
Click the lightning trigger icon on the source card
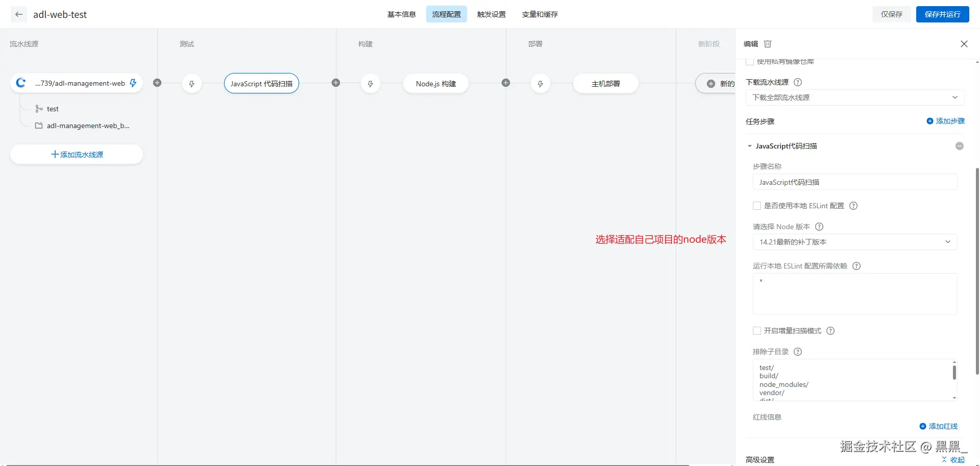coord(133,83)
